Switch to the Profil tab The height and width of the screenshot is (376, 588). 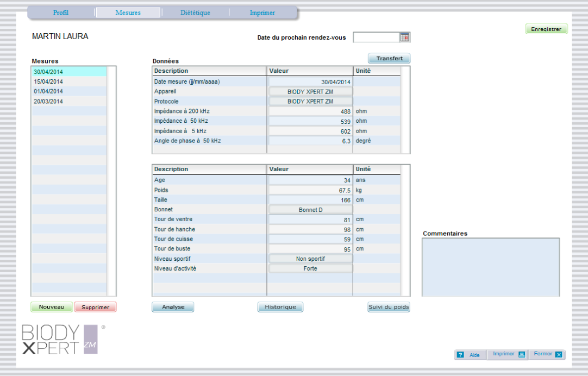[61, 12]
